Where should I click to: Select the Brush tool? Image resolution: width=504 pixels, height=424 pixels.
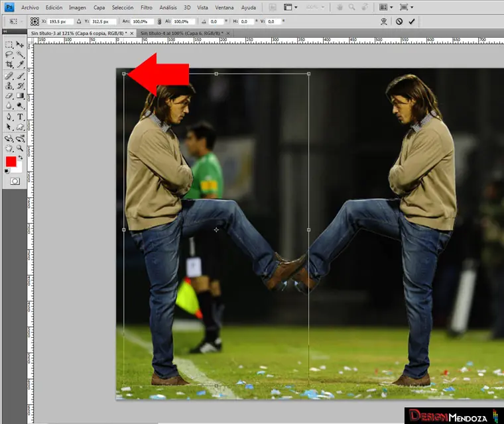pyautogui.click(x=21, y=76)
